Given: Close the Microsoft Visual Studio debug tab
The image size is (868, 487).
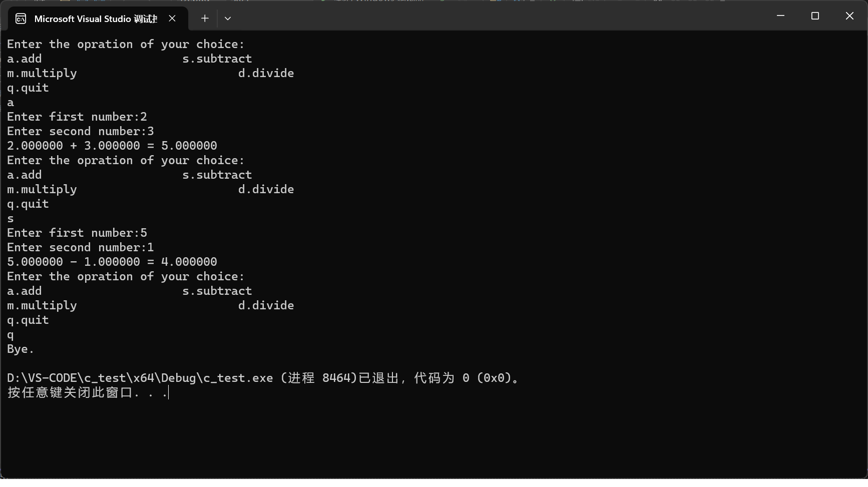Looking at the screenshot, I should click(172, 19).
